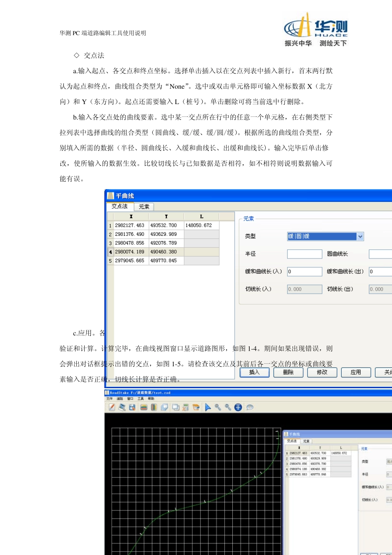Image resolution: width=392 pixels, height=555 pixels.
Task: Click the X column header beside the 插入 dialog's tabs
Action: click(131, 216)
